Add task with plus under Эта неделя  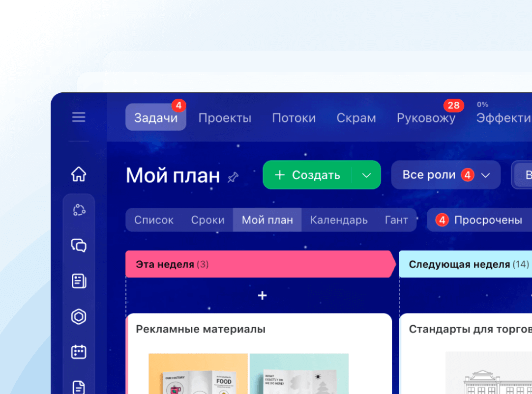tap(262, 295)
